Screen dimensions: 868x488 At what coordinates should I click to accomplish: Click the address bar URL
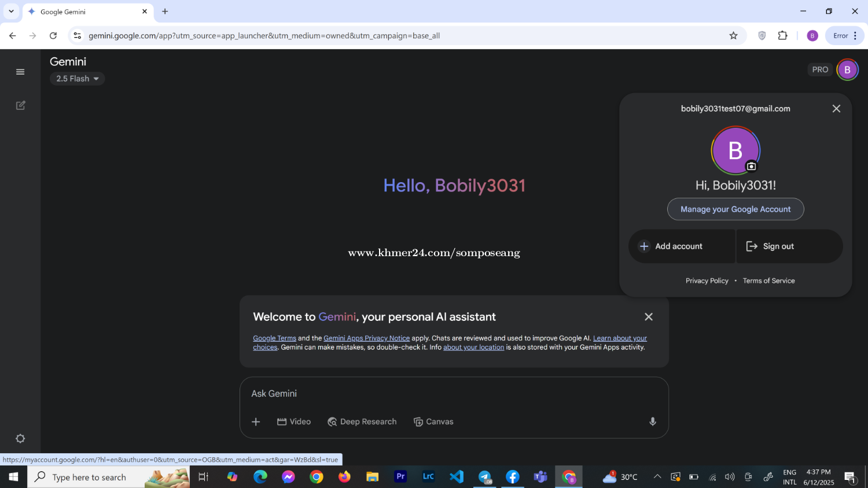[264, 36]
